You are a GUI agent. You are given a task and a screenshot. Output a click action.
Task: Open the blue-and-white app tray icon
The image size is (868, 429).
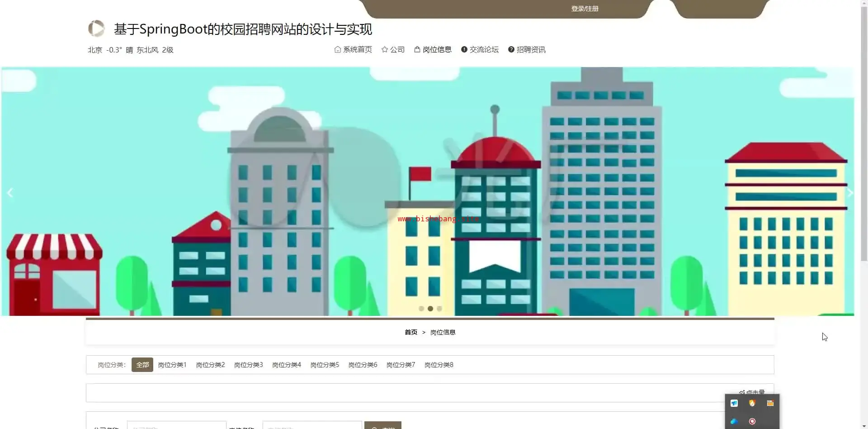734,403
